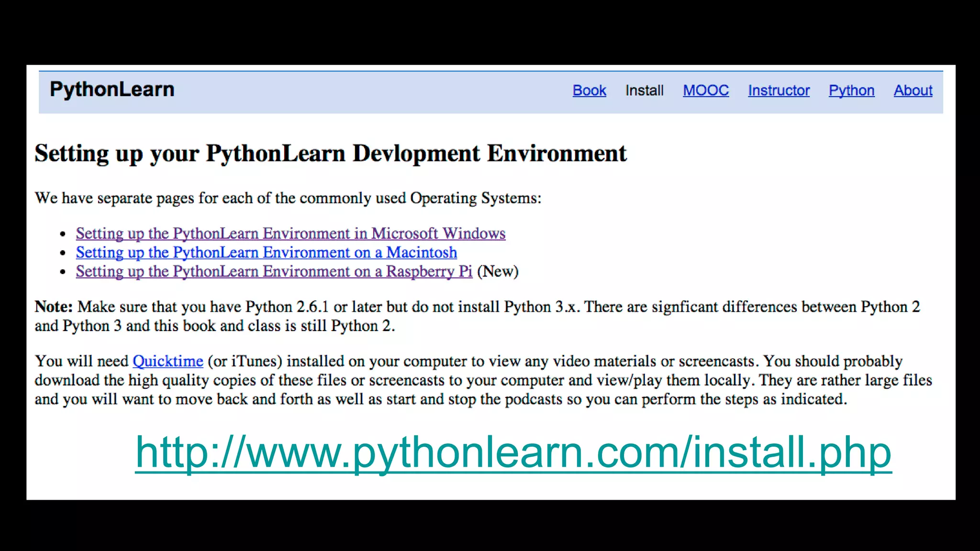The height and width of the screenshot is (551, 980).
Task: Follow the Quicktime download link
Action: click(168, 361)
